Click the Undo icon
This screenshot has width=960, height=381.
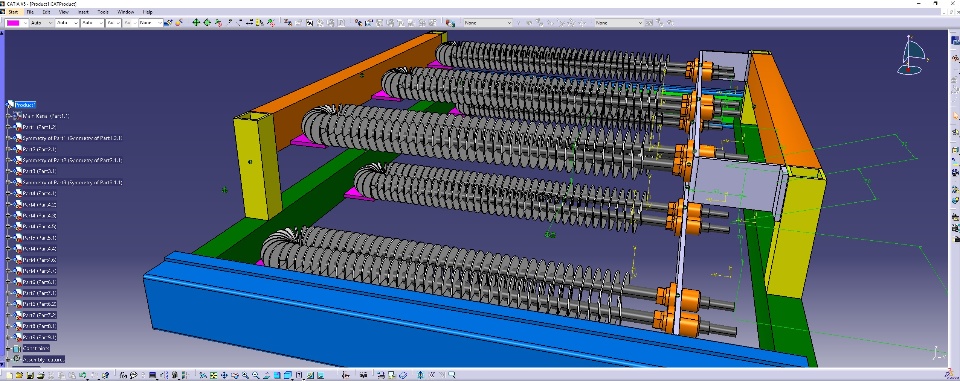pos(82,375)
